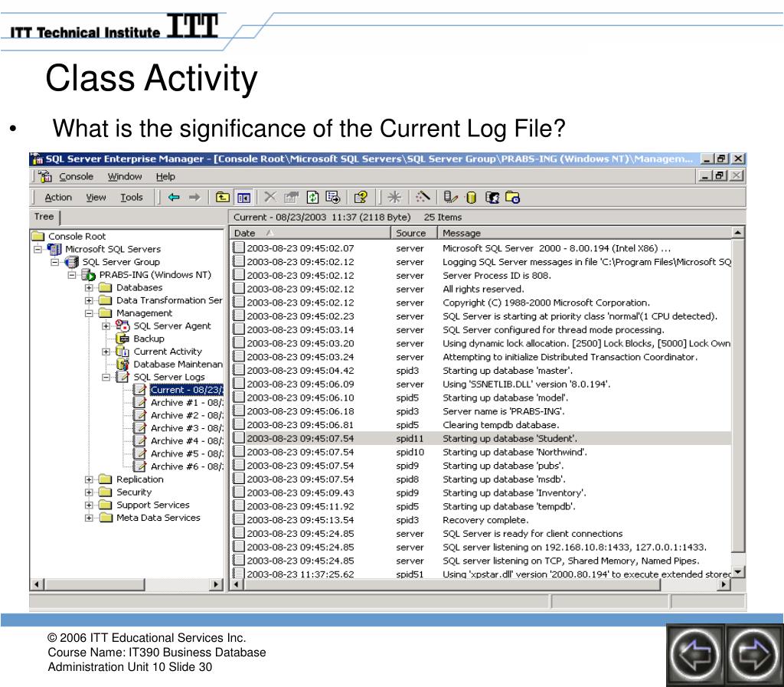Select the row "SQL Server is ready for client connections"
Image resolution: width=784 pixels, height=687 pixels.
(481, 534)
